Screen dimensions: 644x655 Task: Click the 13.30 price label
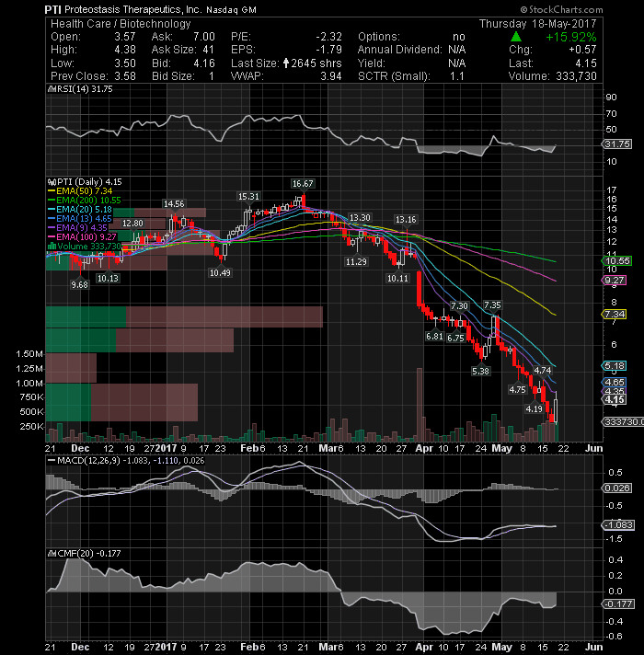coord(360,218)
